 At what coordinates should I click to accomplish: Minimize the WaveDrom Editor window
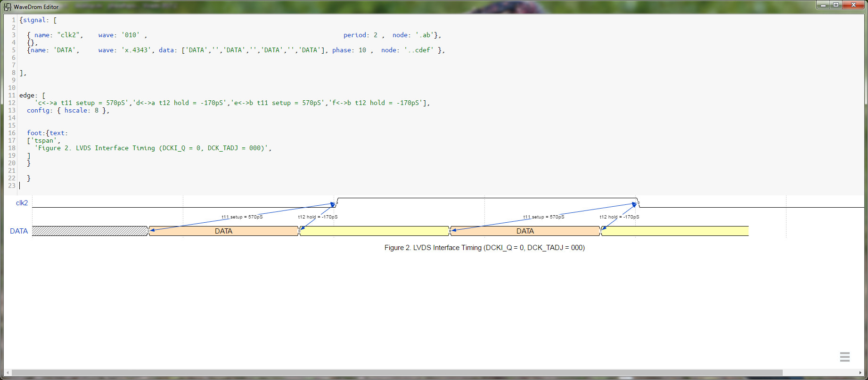point(823,5)
